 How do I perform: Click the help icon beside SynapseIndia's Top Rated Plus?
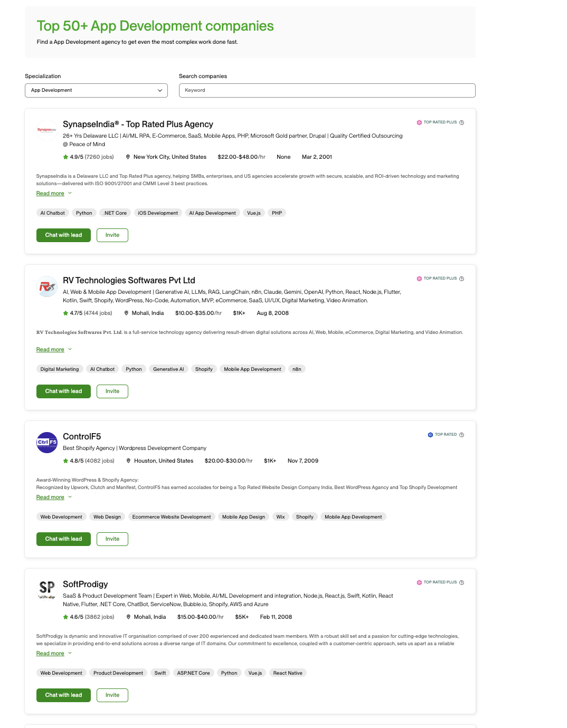click(461, 122)
